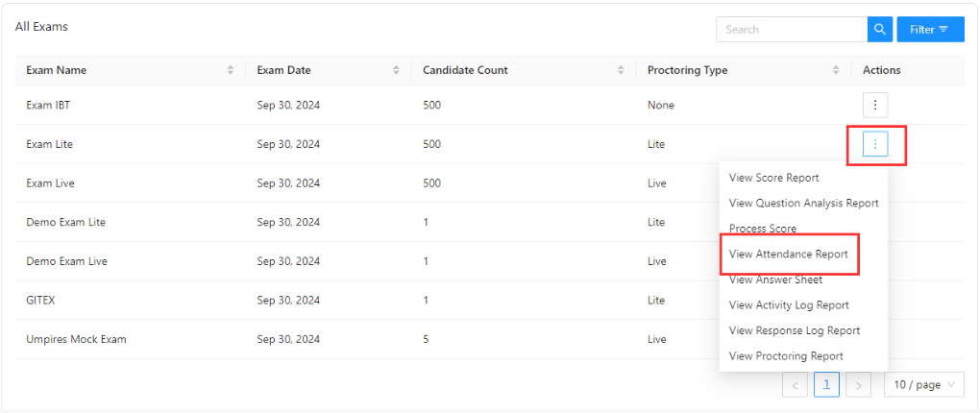This screenshot has width=980, height=413.
Task: Click the Candidate Count sort arrows icon
Action: coord(621,70)
